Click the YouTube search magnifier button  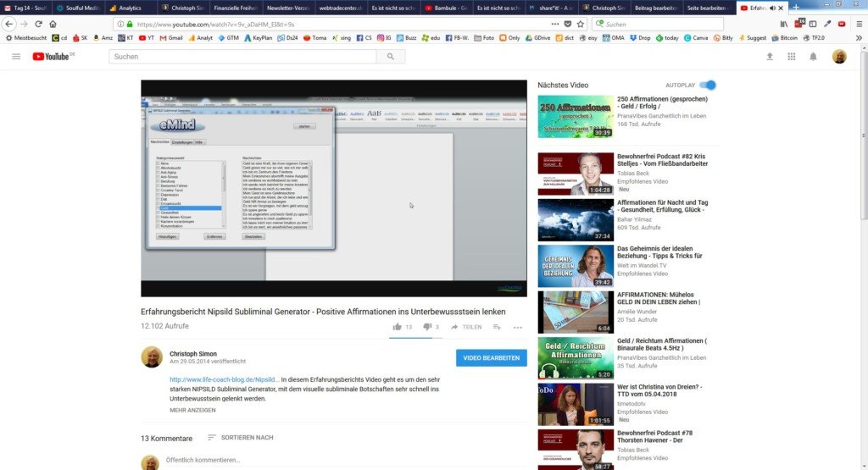coord(390,57)
